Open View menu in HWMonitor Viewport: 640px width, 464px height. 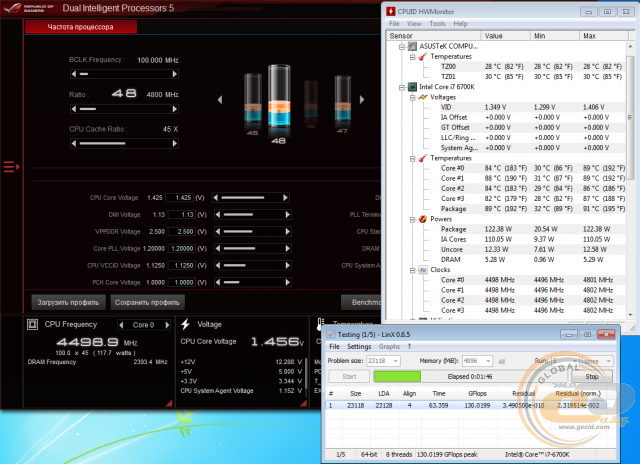pos(414,24)
